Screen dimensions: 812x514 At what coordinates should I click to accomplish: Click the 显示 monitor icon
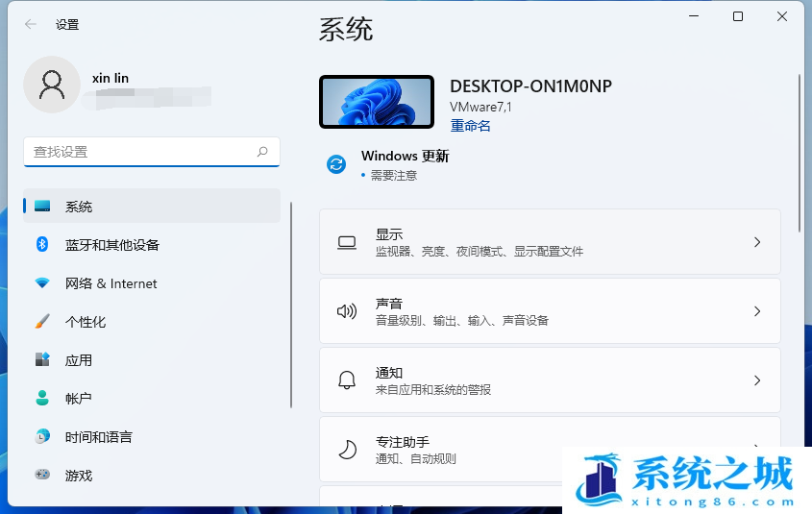tap(347, 242)
